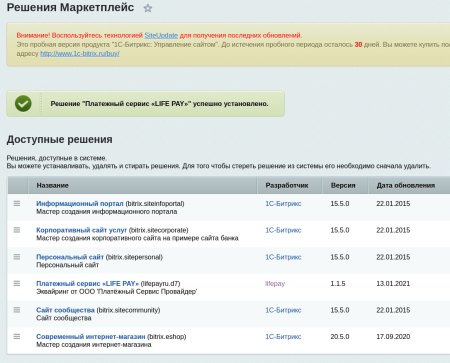Open actions menu for Информационный портал row
The image size is (450, 363).
pos(17,203)
